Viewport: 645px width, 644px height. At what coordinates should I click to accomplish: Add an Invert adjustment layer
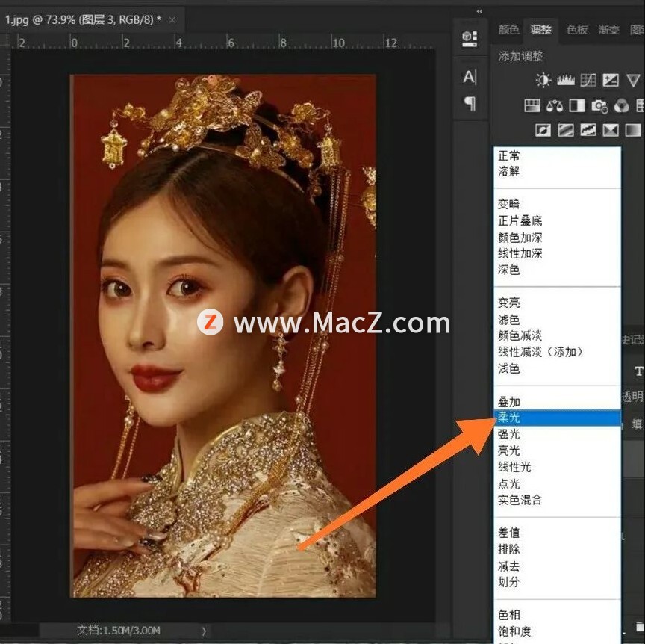click(543, 131)
